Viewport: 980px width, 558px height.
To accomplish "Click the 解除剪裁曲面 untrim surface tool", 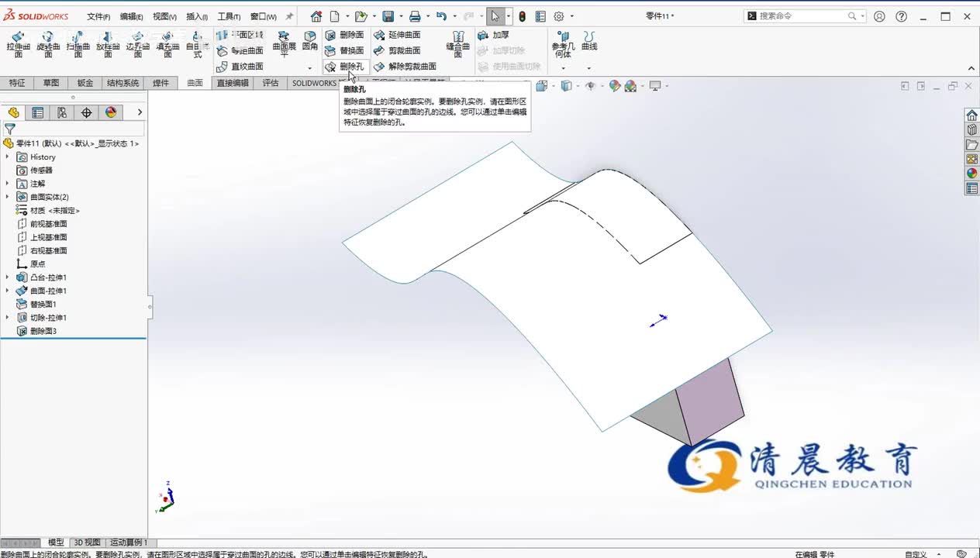I will 405,67.
